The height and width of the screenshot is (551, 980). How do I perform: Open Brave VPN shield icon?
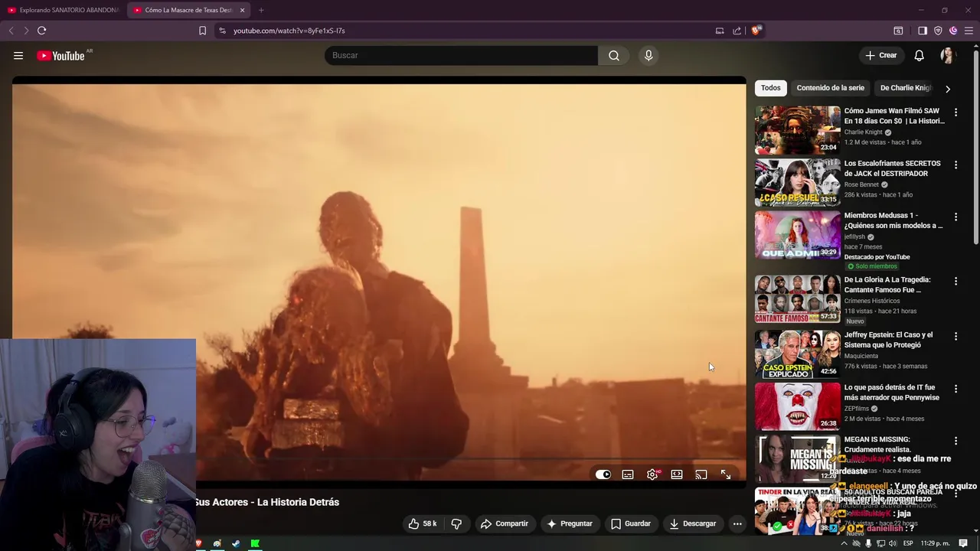(938, 31)
